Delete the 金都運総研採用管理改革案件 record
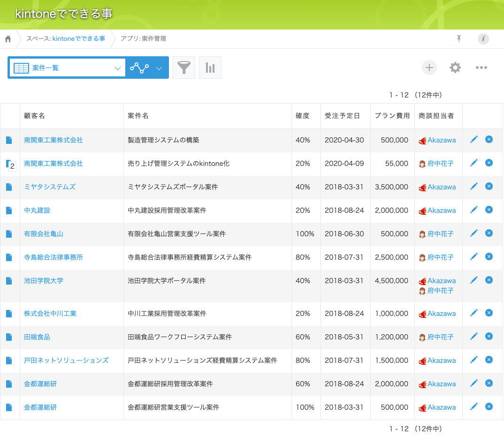Viewport: 504px width, 436px height. click(x=489, y=383)
